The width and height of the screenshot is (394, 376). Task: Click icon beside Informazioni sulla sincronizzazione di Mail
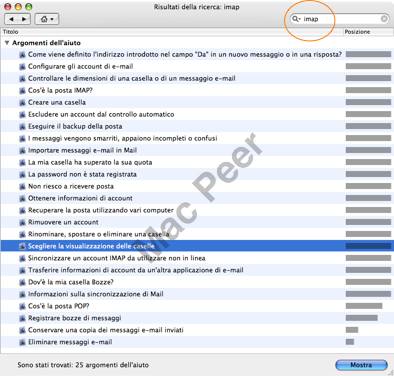point(22,294)
